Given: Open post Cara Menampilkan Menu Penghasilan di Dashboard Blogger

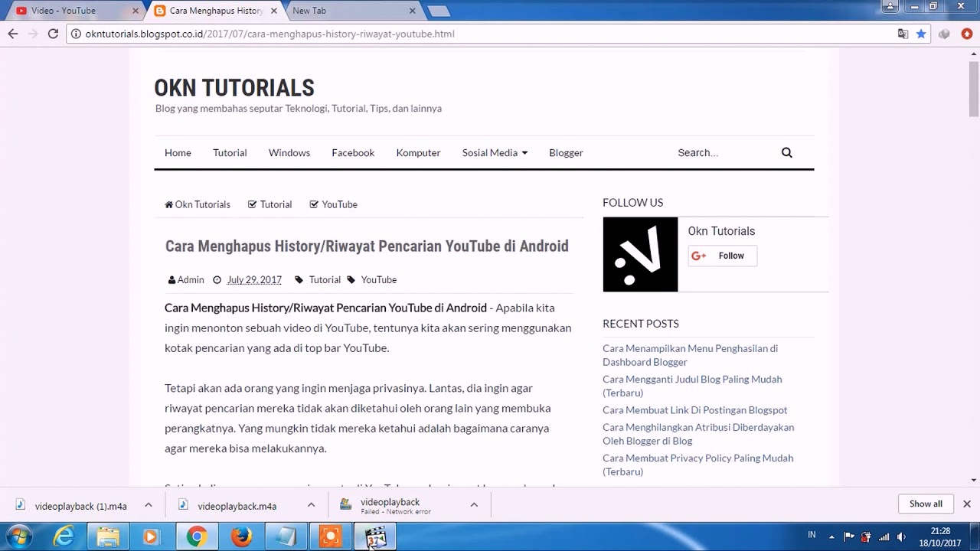Looking at the screenshot, I should (x=690, y=355).
